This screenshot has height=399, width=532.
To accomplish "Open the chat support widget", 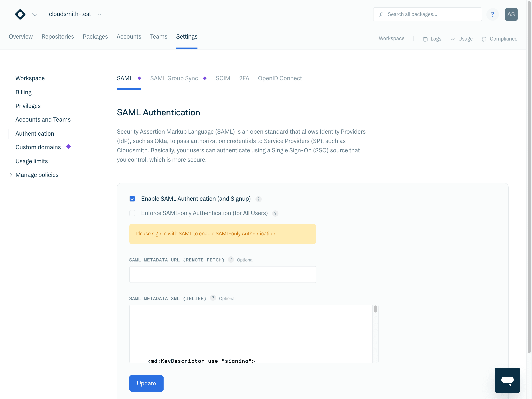I will [x=507, y=380].
